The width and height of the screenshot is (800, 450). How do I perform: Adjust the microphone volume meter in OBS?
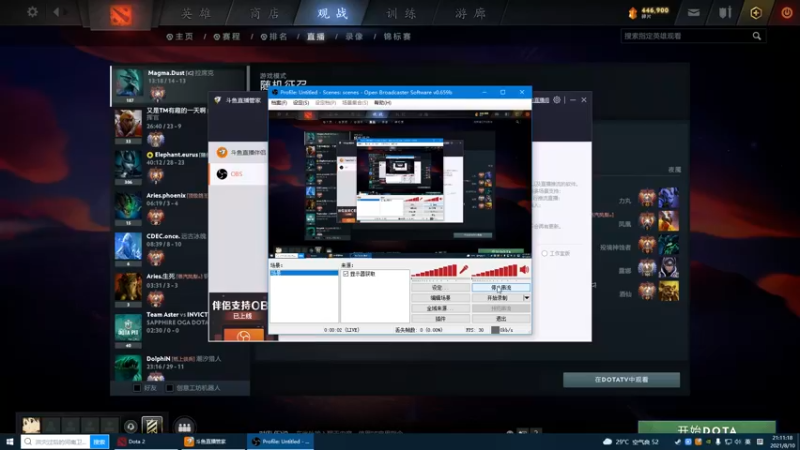[434, 271]
